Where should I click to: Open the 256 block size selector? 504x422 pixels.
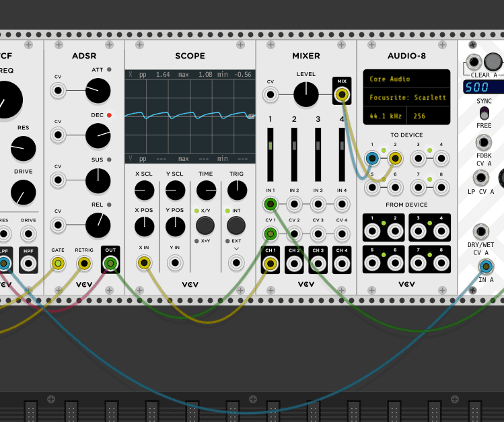(x=429, y=116)
